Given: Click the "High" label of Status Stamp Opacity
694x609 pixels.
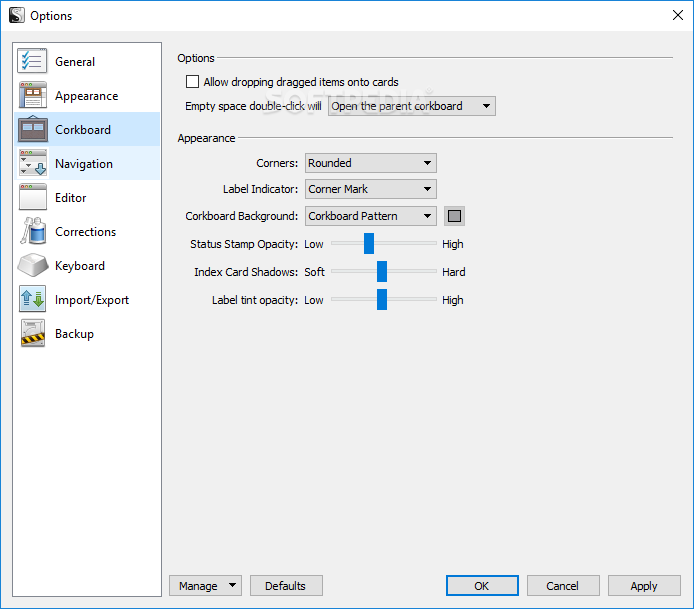Looking at the screenshot, I should coord(453,244).
